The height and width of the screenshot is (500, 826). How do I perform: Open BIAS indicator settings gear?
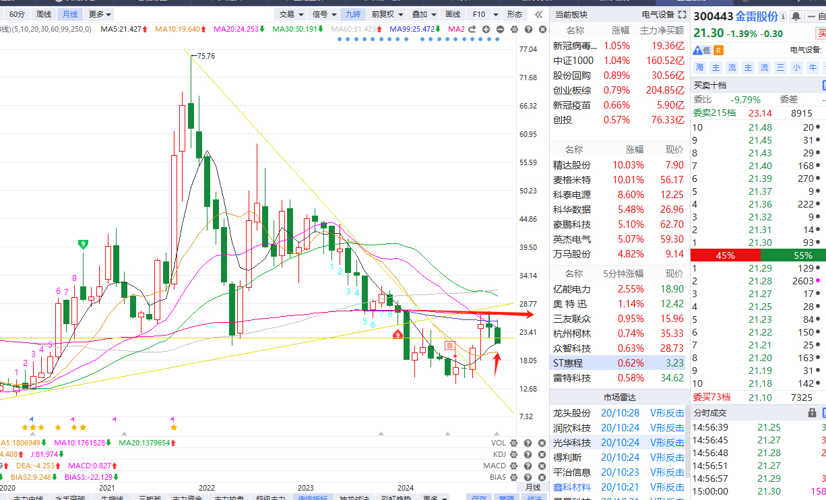[x=514, y=477]
